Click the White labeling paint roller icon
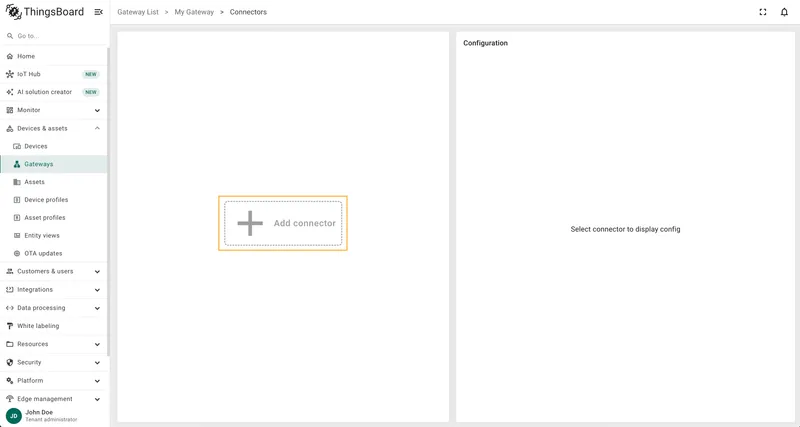Image resolution: width=800 pixels, height=427 pixels. coord(10,326)
